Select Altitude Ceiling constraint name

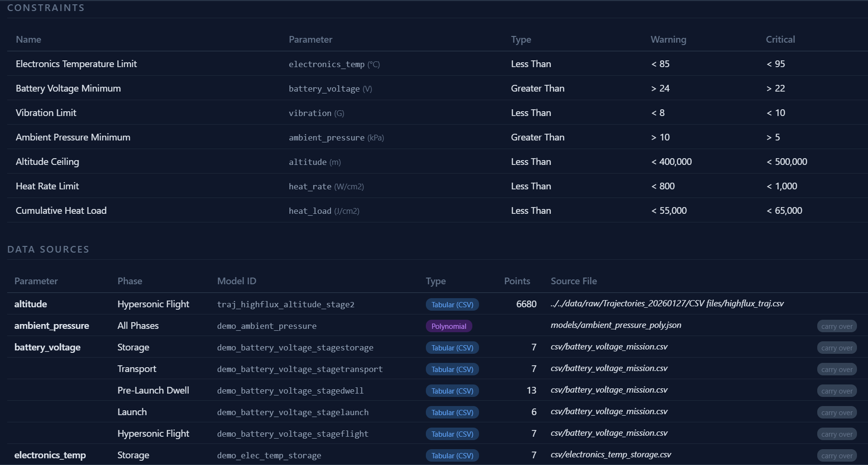(x=47, y=162)
